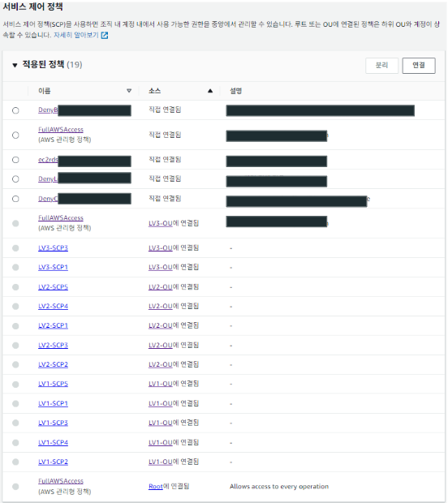
Task: Open the LV3-SCP3 policy link
Action: click(53, 248)
